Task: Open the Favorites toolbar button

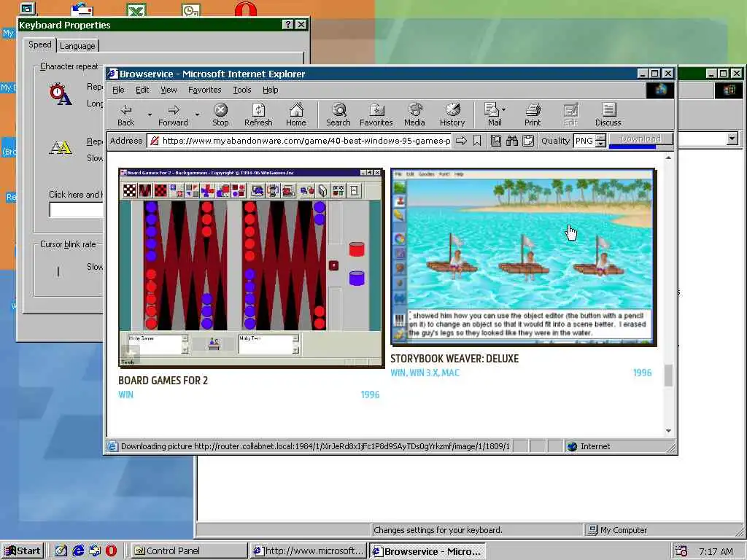Action: click(x=376, y=114)
